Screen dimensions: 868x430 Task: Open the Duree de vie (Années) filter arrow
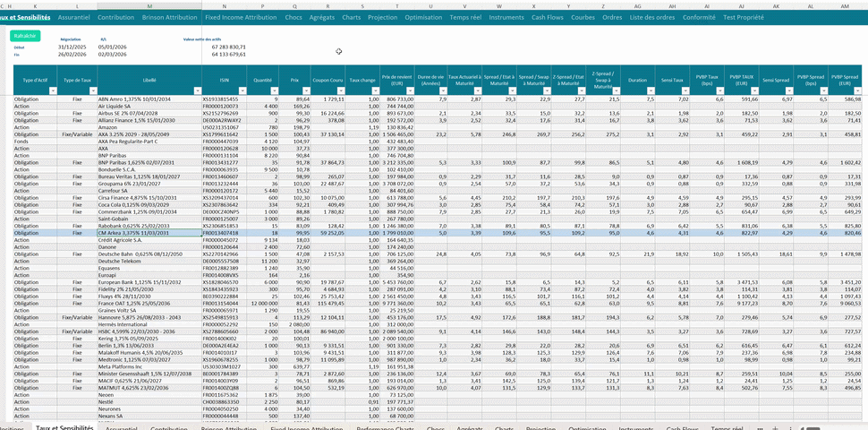point(444,90)
